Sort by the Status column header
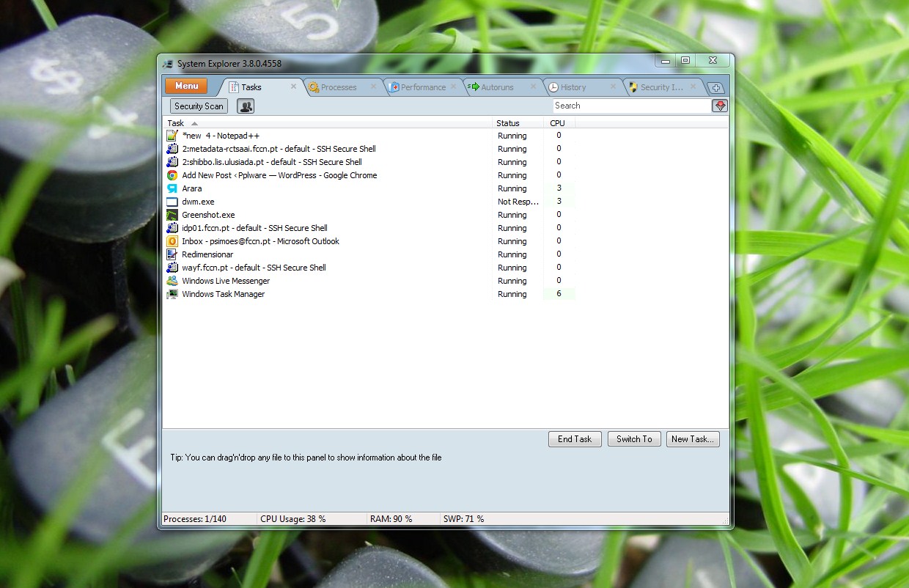 tap(507, 123)
